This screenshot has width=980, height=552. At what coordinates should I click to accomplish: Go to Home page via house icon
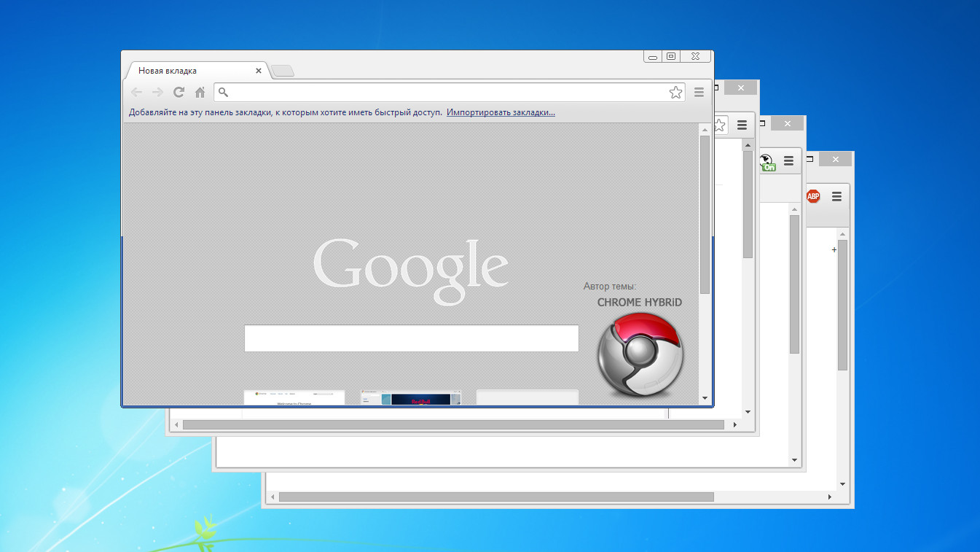click(x=200, y=92)
